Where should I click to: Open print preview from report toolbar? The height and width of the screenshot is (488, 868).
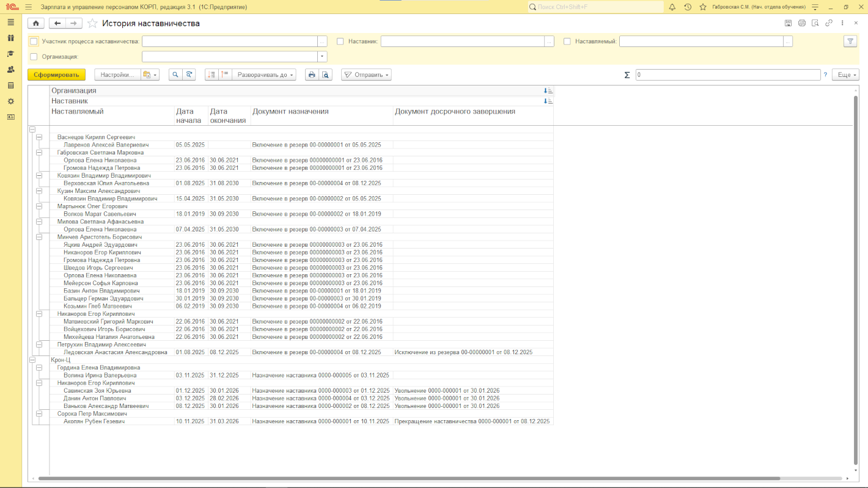(x=326, y=75)
